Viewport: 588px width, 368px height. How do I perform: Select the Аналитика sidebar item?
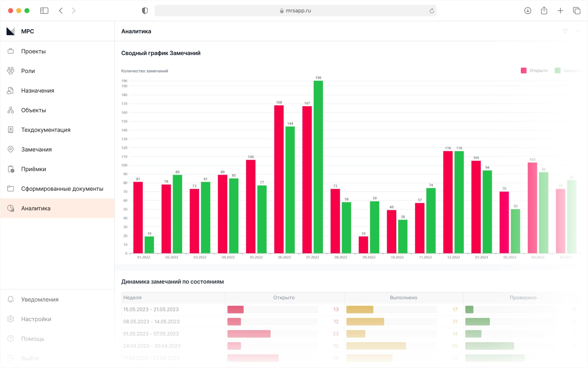coord(57,208)
